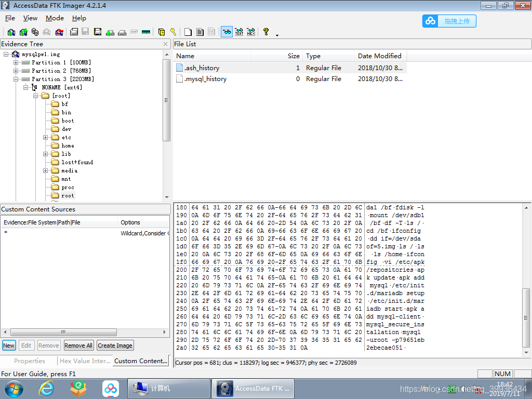The height and width of the screenshot is (399, 532).
Task: Sort file list by Type column
Action: [328, 56]
